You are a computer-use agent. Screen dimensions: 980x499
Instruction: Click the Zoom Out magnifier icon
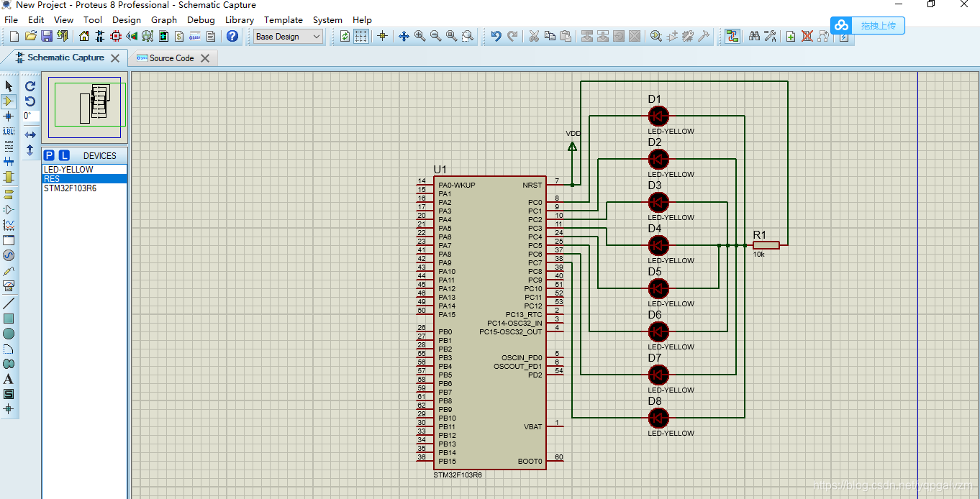[x=435, y=36]
